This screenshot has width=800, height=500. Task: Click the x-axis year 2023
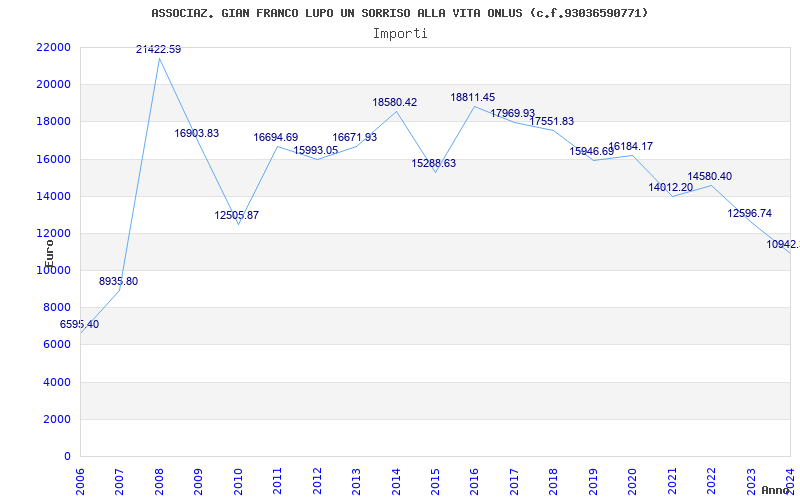pyautogui.click(x=751, y=480)
